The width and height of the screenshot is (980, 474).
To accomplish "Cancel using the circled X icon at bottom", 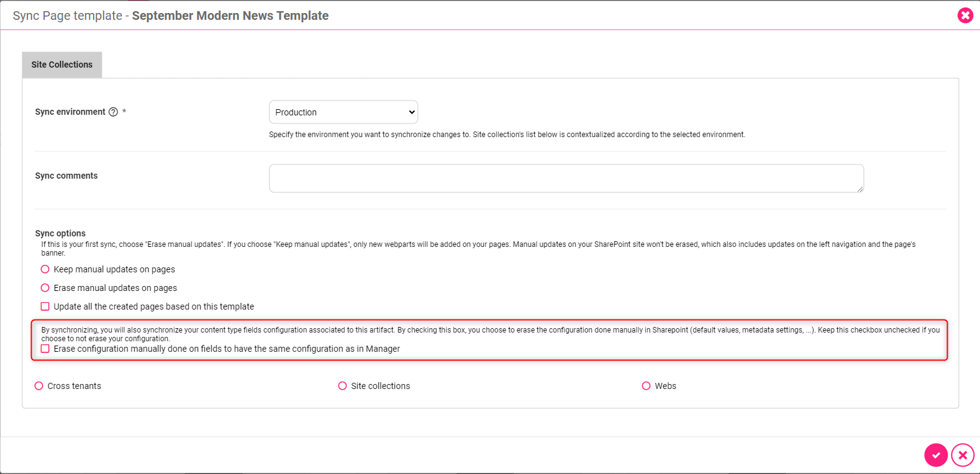I will [963, 455].
